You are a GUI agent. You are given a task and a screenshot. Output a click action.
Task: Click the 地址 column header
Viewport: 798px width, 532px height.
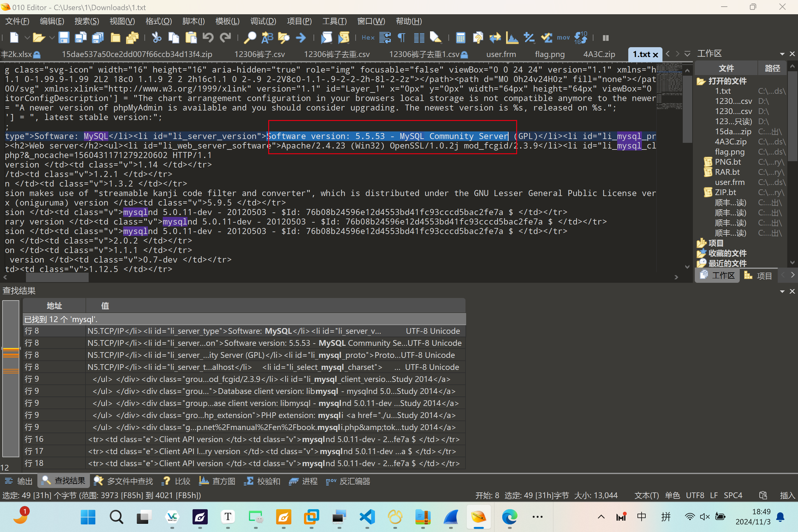tap(54, 306)
